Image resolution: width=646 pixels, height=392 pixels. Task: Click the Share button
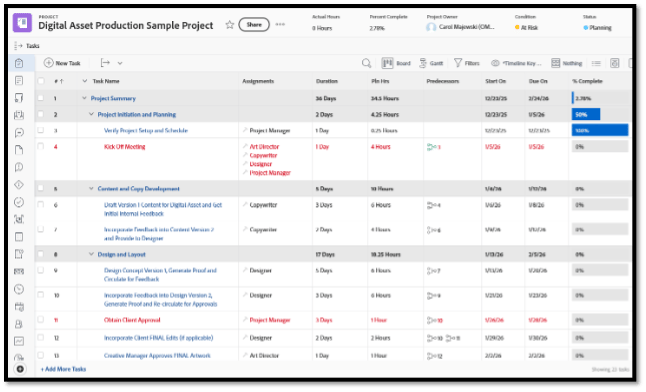click(x=254, y=24)
